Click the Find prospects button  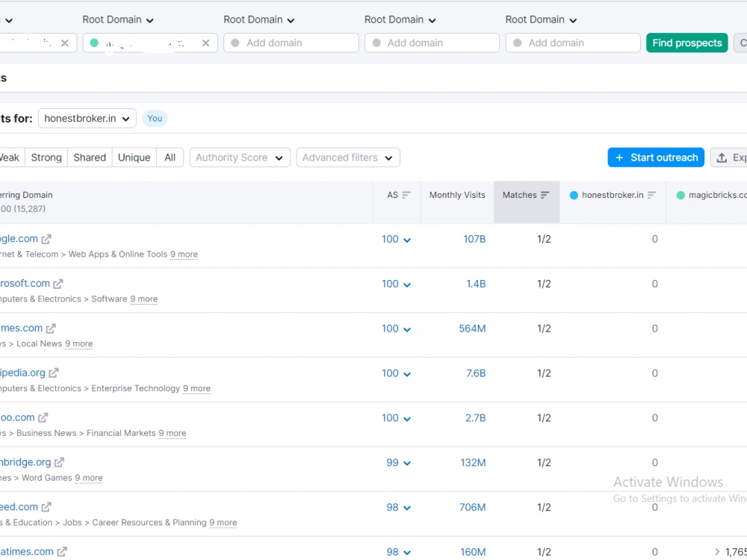click(x=687, y=43)
